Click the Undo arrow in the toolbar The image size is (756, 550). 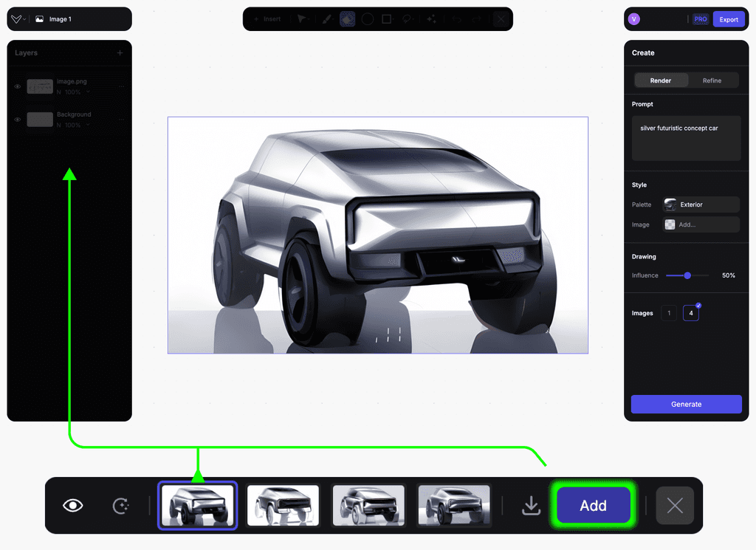[x=456, y=18]
